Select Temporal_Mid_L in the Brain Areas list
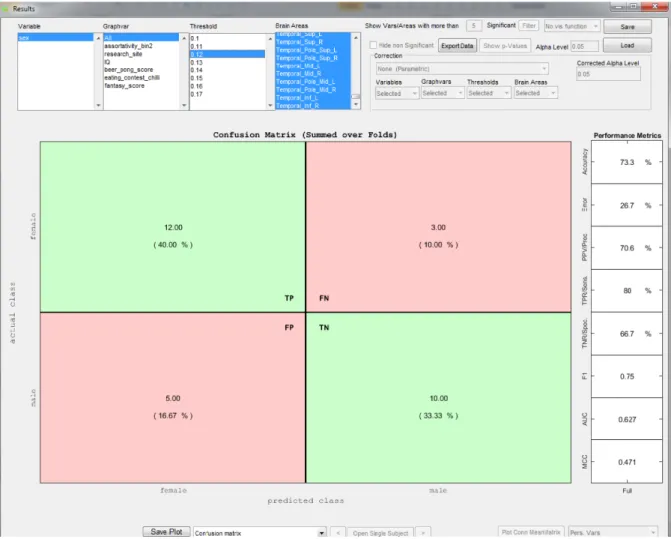The width and height of the screenshot is (671, 539). (313, 66)
